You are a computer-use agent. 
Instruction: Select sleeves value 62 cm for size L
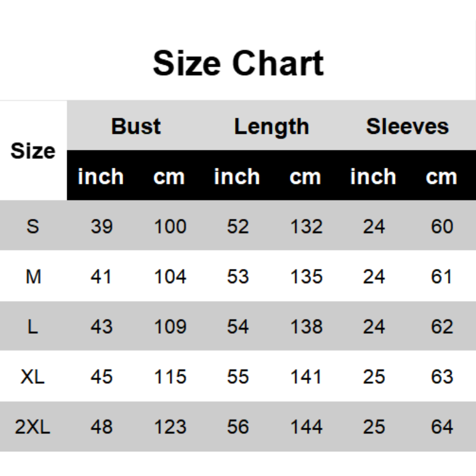[441, 326]
